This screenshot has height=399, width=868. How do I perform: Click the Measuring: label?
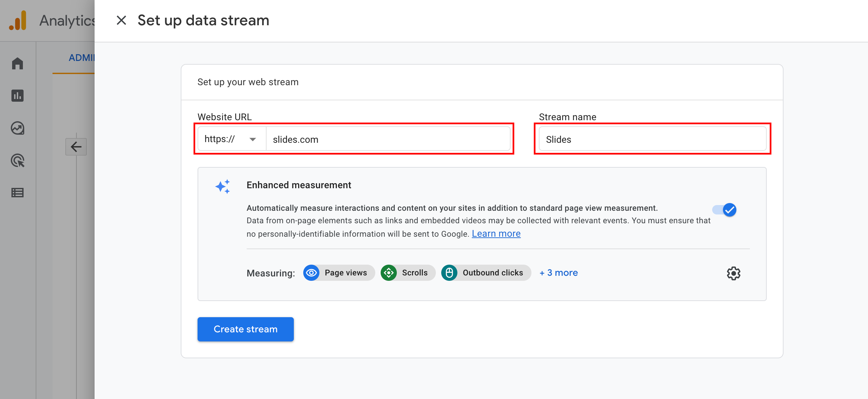pyautogui.click(x=271, y=273)
